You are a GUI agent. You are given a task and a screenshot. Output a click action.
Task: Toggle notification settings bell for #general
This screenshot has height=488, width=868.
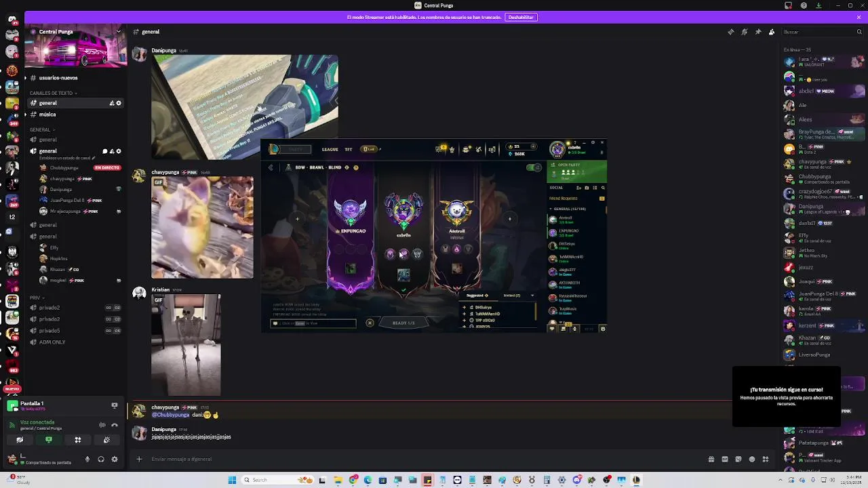pos(745,32)
